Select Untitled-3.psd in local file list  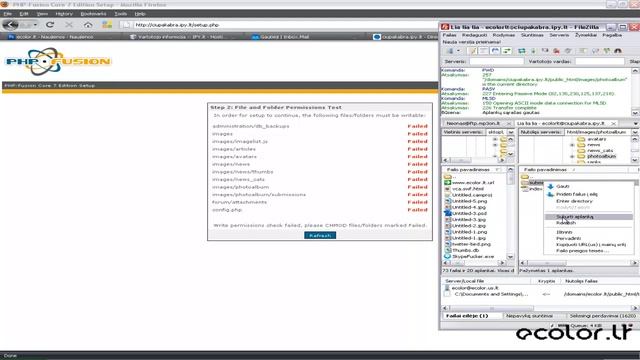[x=469, y=213]
